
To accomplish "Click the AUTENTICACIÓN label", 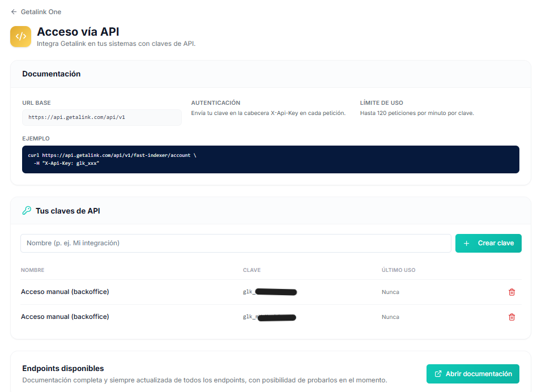I will click(215, 103).
